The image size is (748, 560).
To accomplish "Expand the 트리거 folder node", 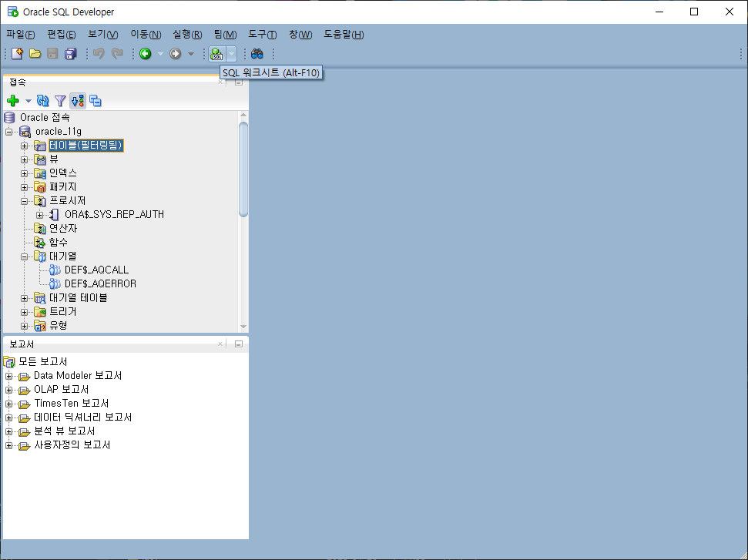I will [25, 312].
